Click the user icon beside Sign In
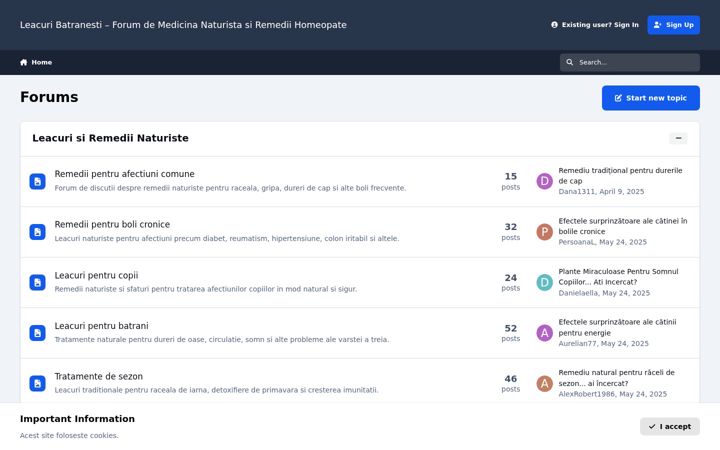This screenshot has width=720, height=450. tap(554, 25)
